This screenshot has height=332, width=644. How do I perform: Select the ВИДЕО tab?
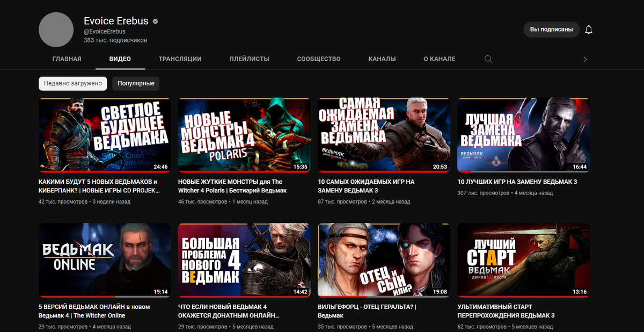coord(120,59)
